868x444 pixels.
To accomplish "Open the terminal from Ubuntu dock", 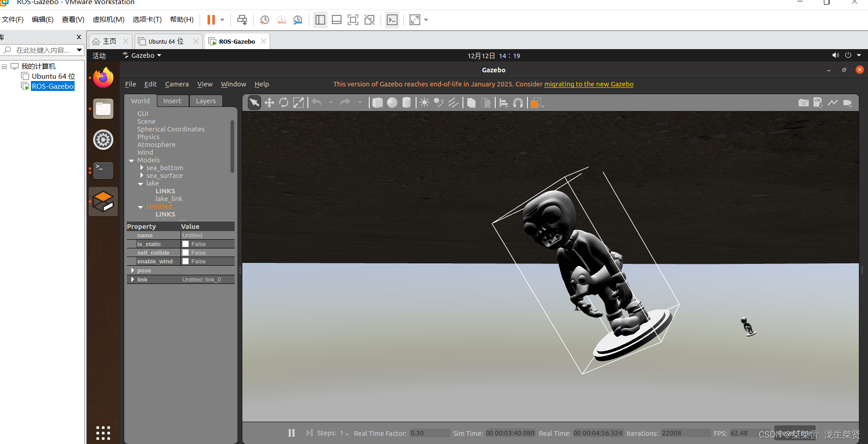I will (x=103, y=171).
